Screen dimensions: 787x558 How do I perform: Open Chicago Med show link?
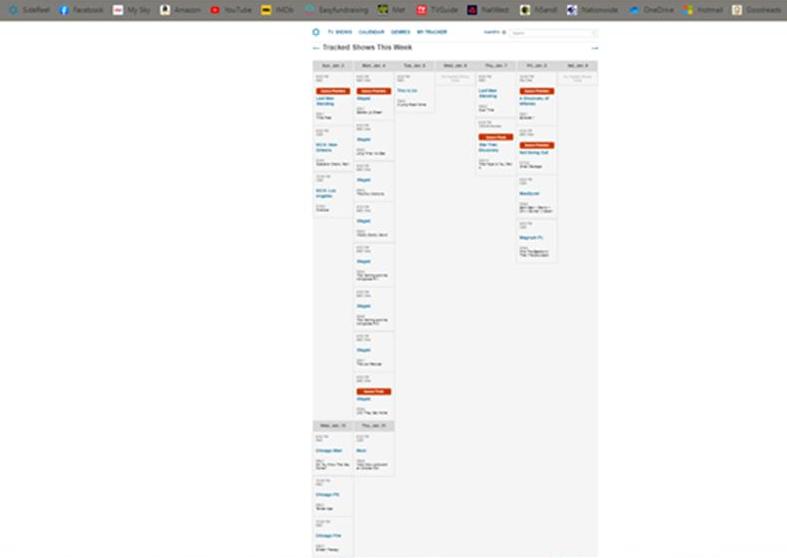[329, 451]
